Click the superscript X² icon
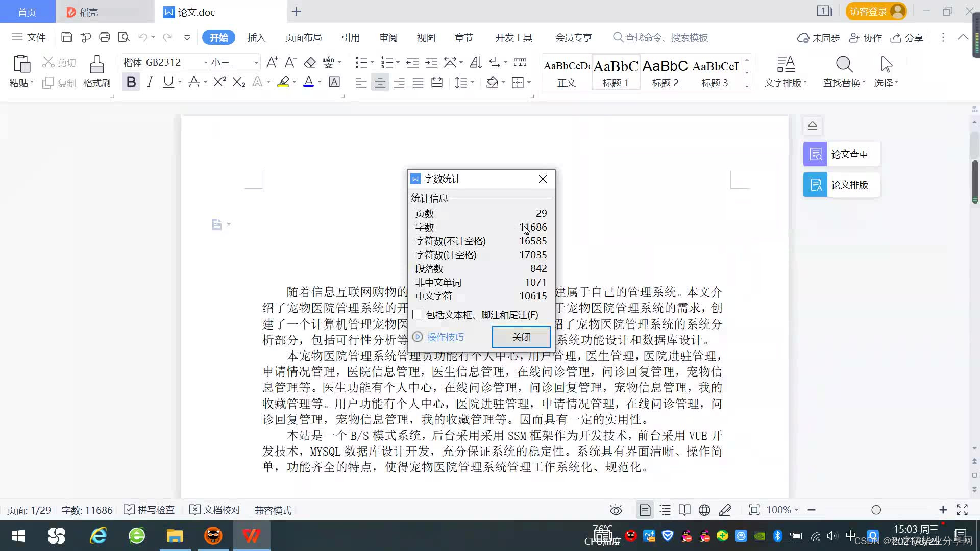Image resolution: width=980 pixels, height=551 pixels. click(219, 82)
